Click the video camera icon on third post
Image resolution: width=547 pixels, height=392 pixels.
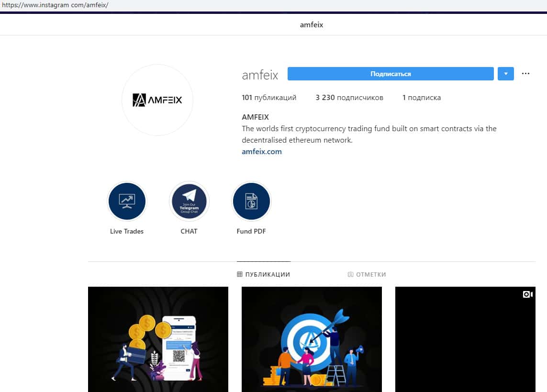pyautogui.click(x=527, y=294)
